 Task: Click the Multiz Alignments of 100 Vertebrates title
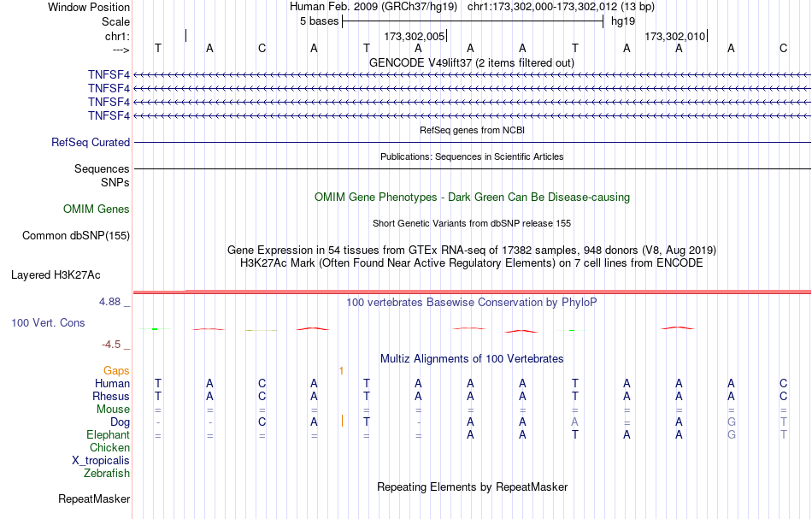tap(471, 358)
